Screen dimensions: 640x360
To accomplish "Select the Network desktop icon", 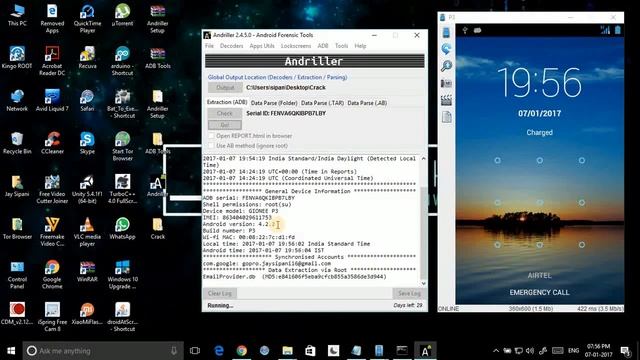I will click(17, 100).
